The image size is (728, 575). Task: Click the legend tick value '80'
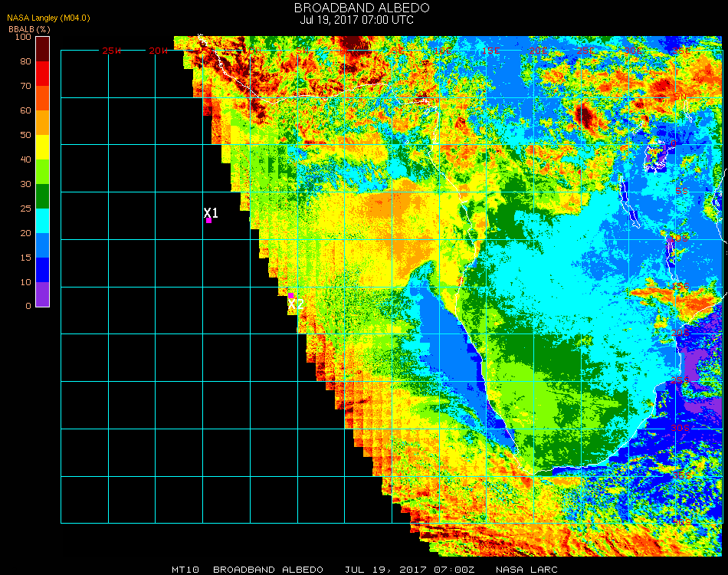[x=25, y=61]
